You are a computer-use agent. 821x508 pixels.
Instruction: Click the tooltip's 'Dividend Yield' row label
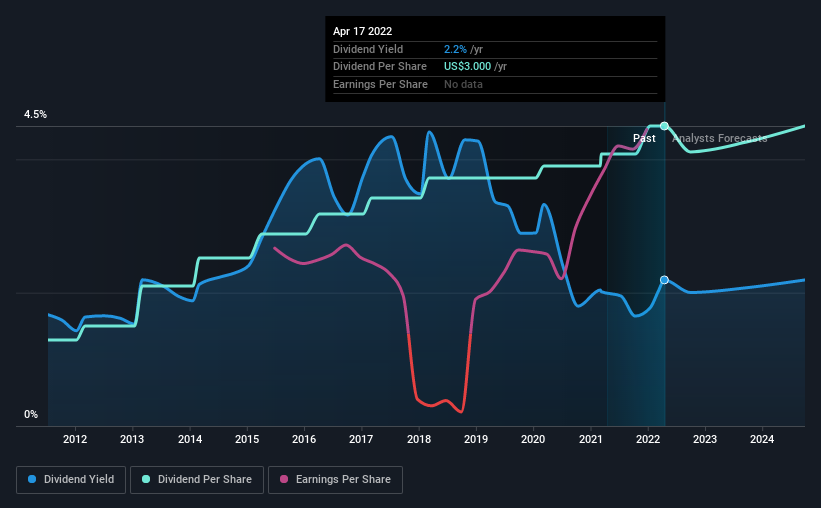(x=368, y=49)
